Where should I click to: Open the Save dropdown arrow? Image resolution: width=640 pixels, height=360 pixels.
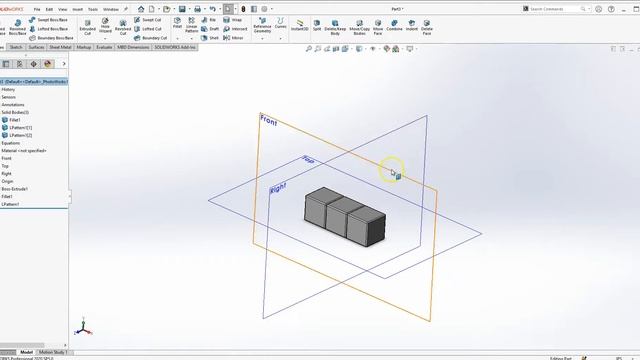189,9
